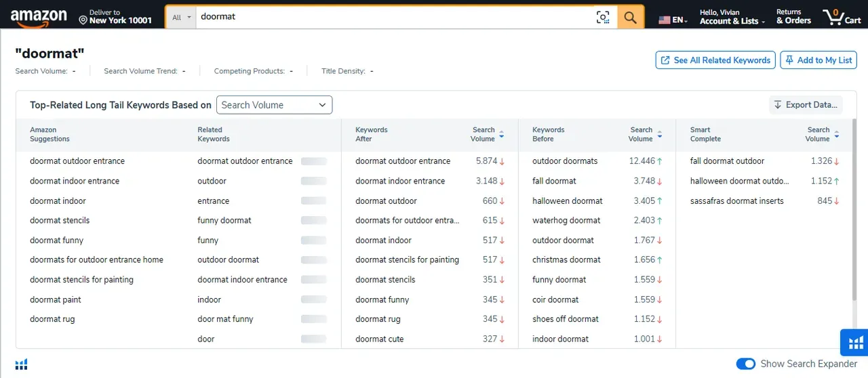This screenshot has width=868, height=378.
Task: Open Account & Lists menu
Action: click(x=732, y=17)
